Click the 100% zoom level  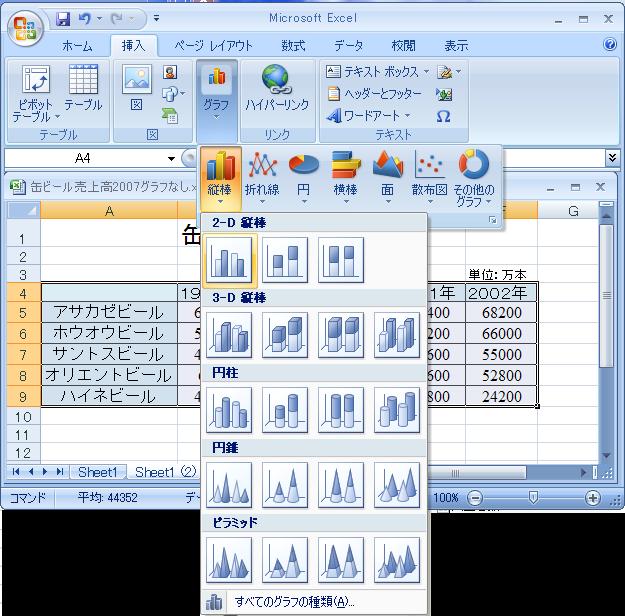pyautogui.click(x=446, y=498)
